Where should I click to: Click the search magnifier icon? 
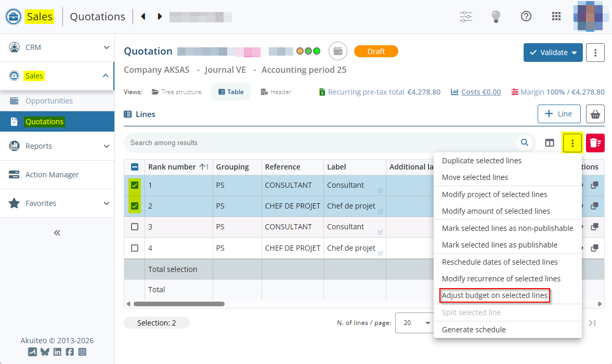click(x=525, y=142)
